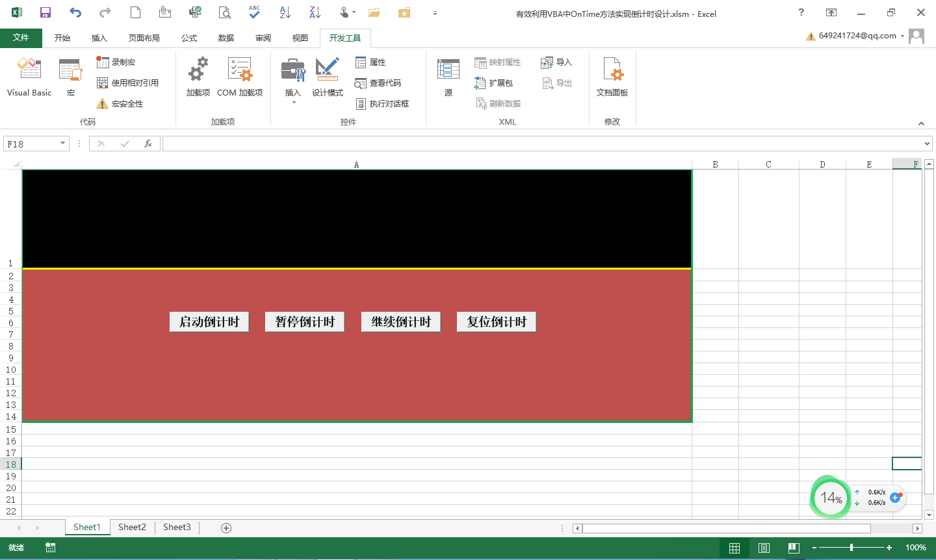Click 导入 to import XML
936x560 pixels.
[556, 62]
